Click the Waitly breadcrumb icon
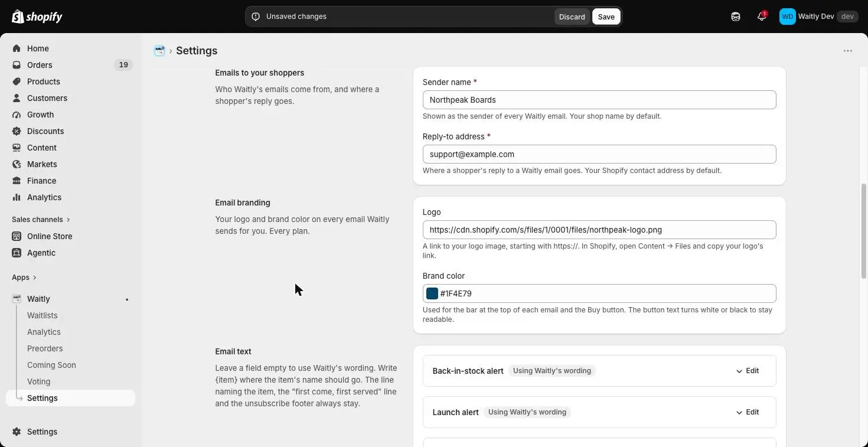The width and height of the screenshot is (868, 447). click(159, 51)
